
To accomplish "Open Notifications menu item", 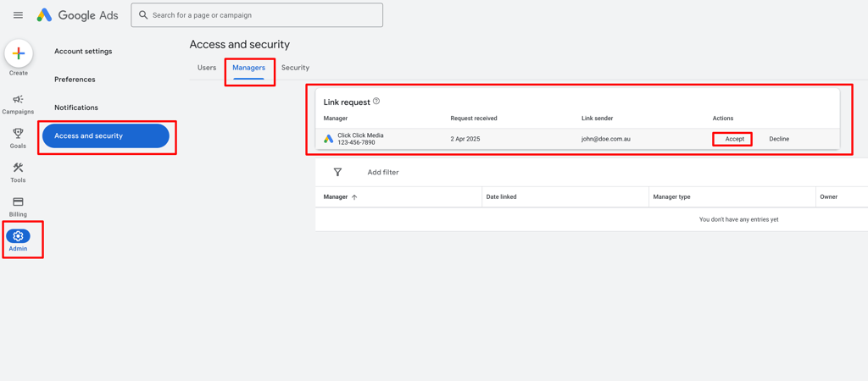I will coord(76,108).
